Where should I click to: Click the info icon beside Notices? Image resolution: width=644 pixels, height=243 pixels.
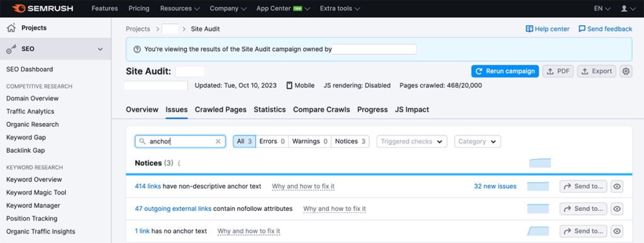click(x=179, y=163)
